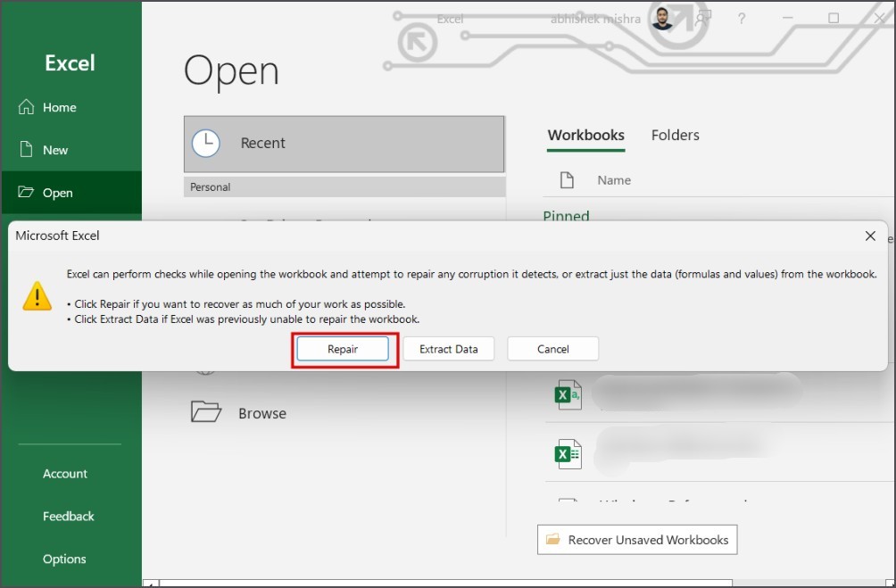Click the Recent clock icon

[206, 143]
